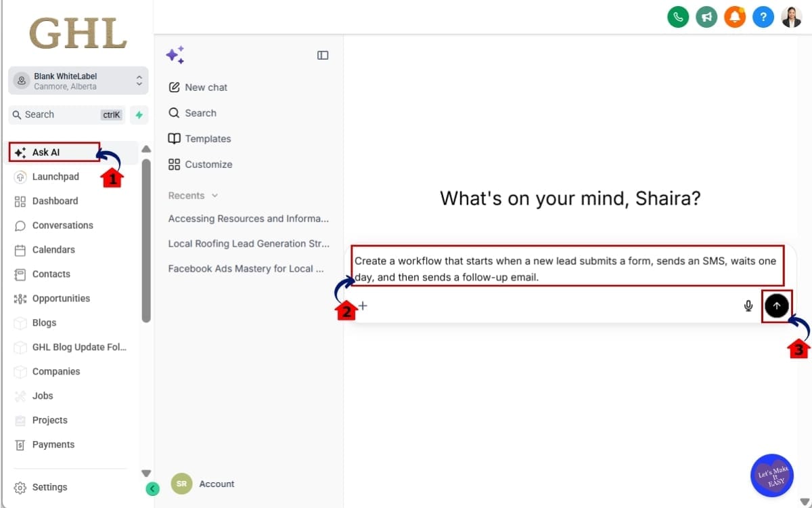Start a New chat

click(x=206, y=87)
